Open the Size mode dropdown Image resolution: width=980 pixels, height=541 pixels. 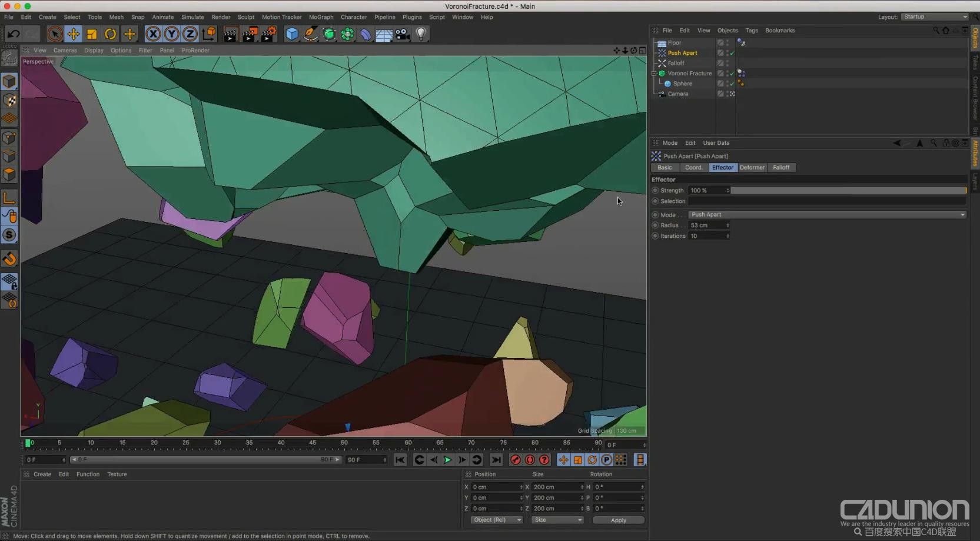pyautogui.click(x=557, y=520)
